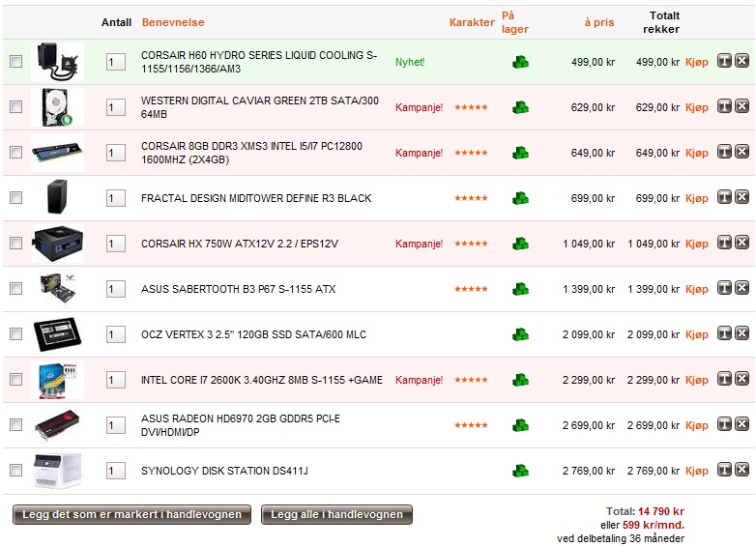This screenshot has width=756, height=547.
Task: Click green stock icon for Corsair H60
Action: tap(520, 62)
